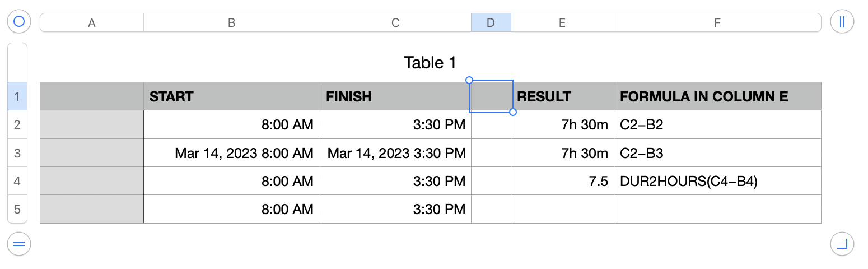The width and height of the screenshot is (868, 269).
Task: Select column F header
Action: click(717, 22)
